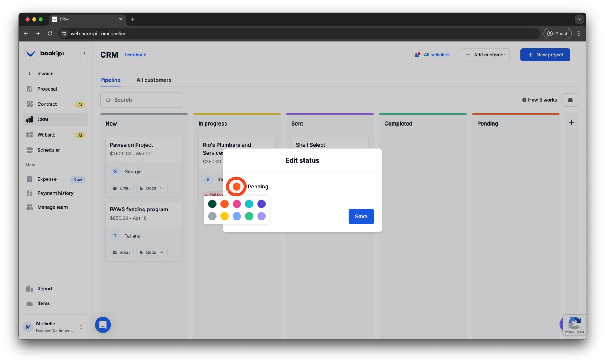Expand the Invoice sidebar section
Image resolution: width=605 pixels, height=364 pixels.
(30, 74)
